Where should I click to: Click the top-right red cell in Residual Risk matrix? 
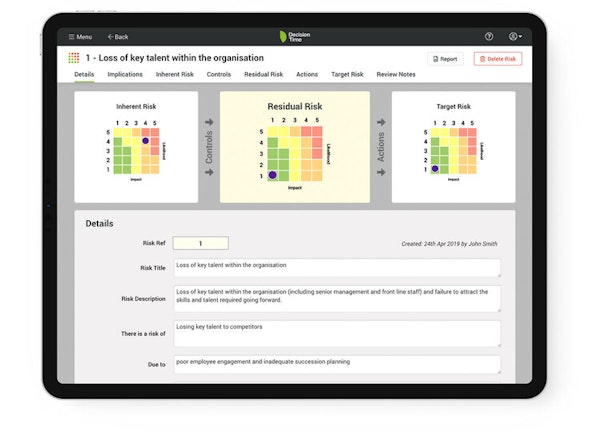coord(316,131)
